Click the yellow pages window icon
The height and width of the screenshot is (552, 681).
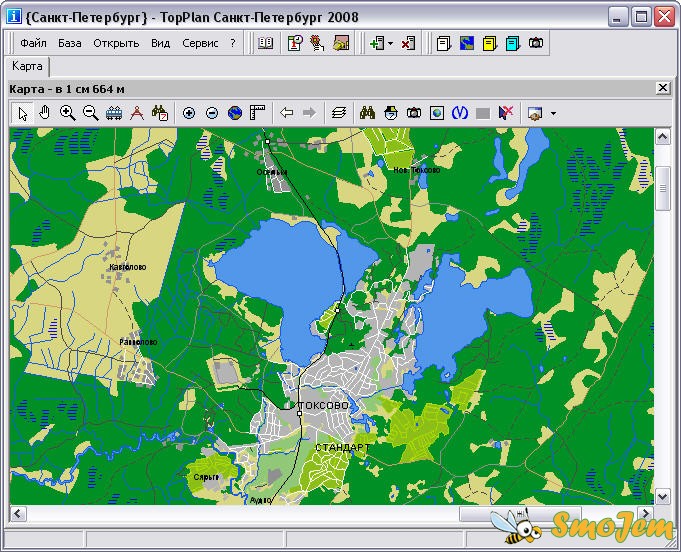point(489,43)
